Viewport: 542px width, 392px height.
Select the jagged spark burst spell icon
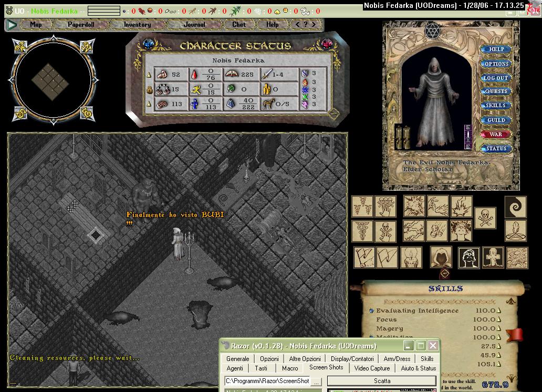click(462, 206)
